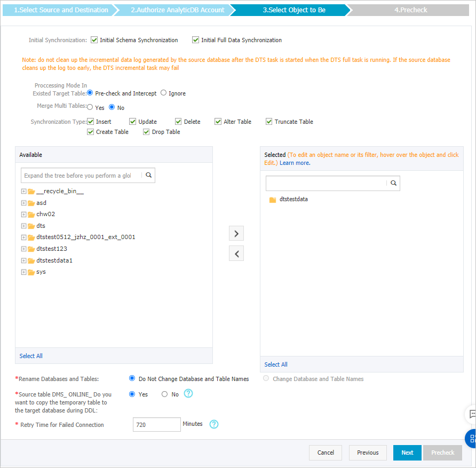Uncheck Initial Full Data Synchronization
This screenshot has height=468, width=476.
tap(196, 39)
